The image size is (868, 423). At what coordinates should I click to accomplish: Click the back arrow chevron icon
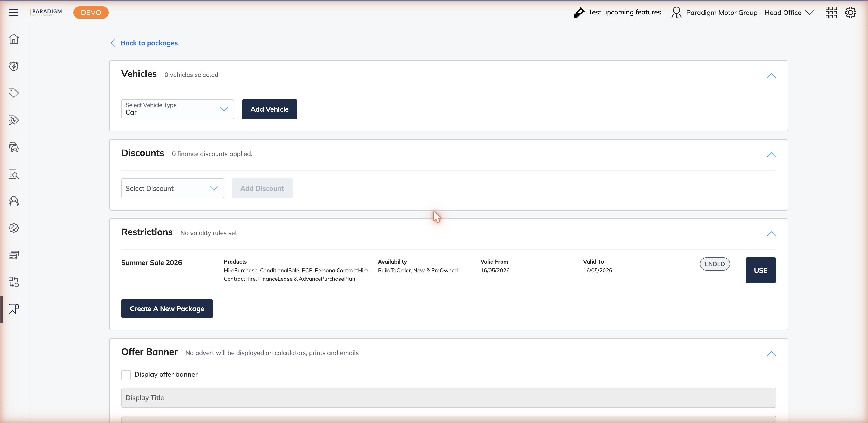[x=113, y=43]
